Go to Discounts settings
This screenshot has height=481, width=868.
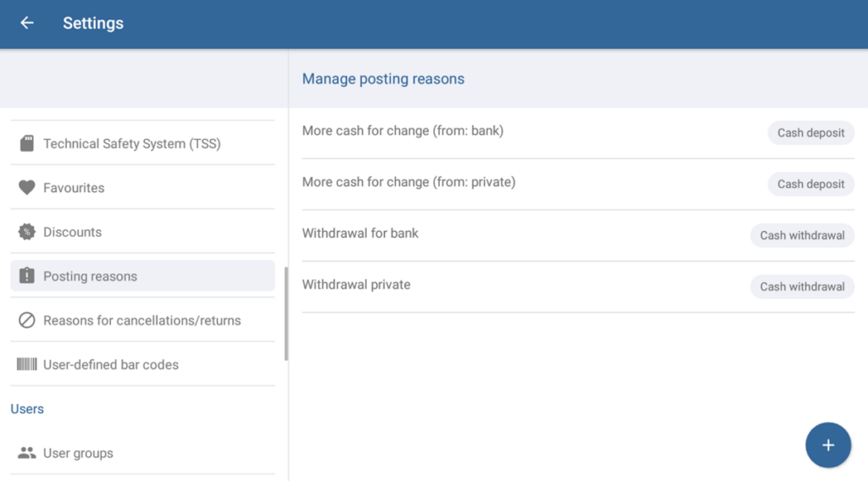click(72, 232)
